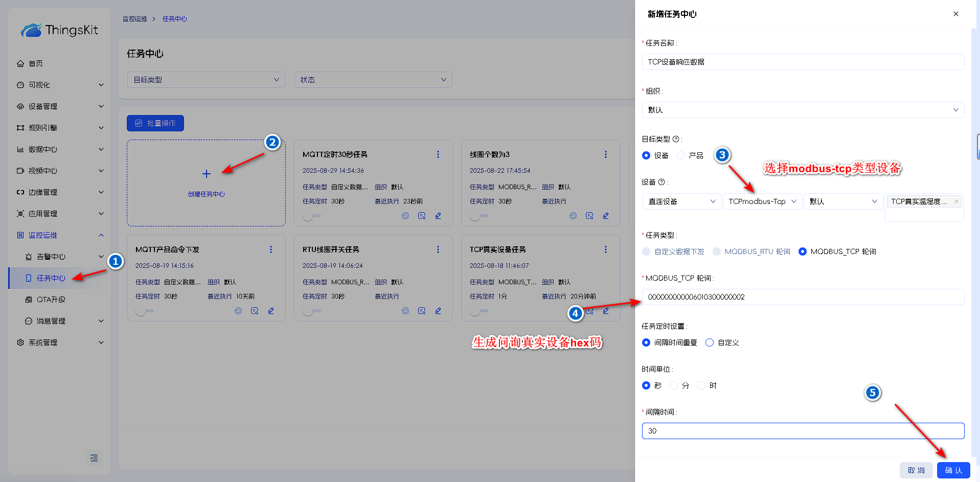Click the 确认 button

[x=953, y=470]
